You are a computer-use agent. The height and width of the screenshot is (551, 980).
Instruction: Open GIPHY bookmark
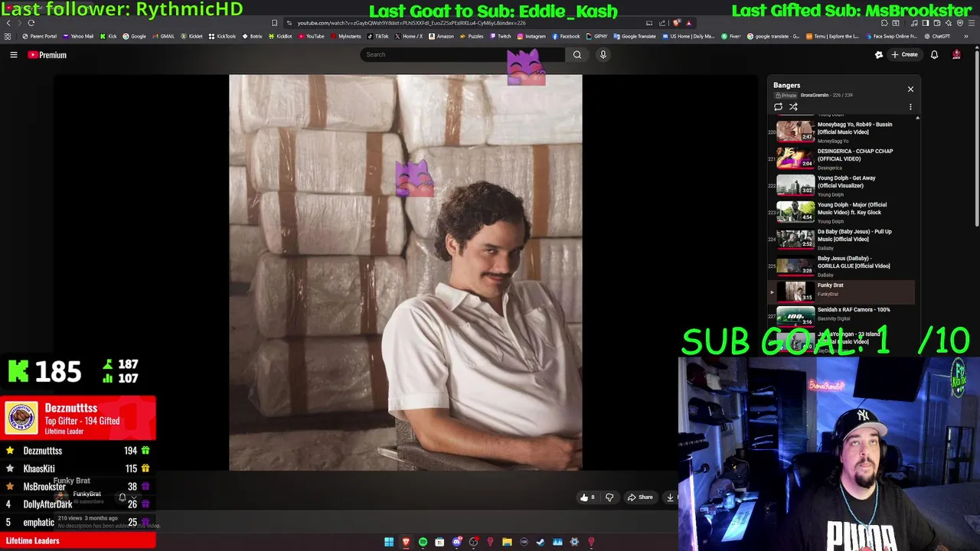tap(596, 36)
